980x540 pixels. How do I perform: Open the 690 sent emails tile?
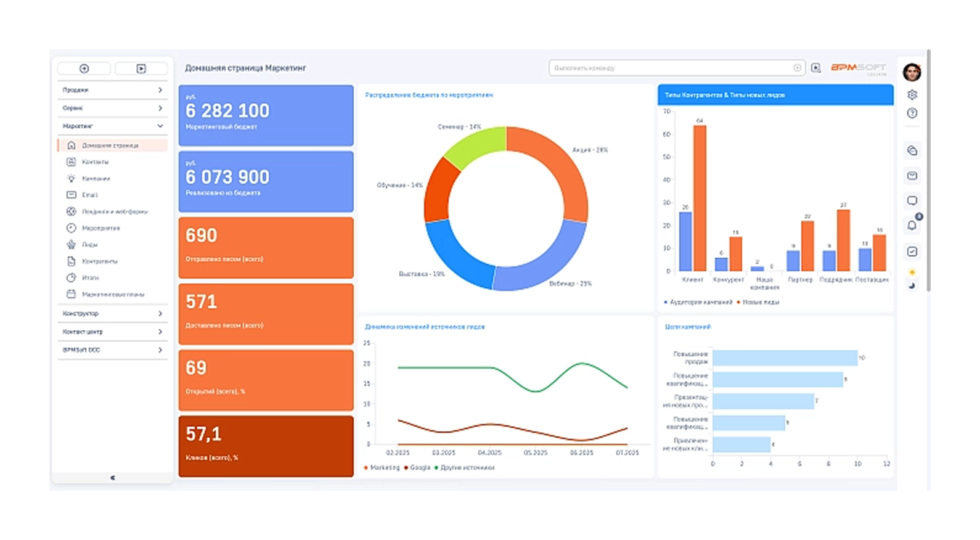[x=266, y=248]
